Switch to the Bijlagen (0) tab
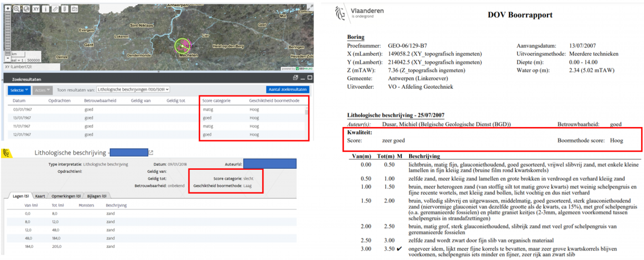Viewport: 644px width, 260px height. tap(97, 196)
